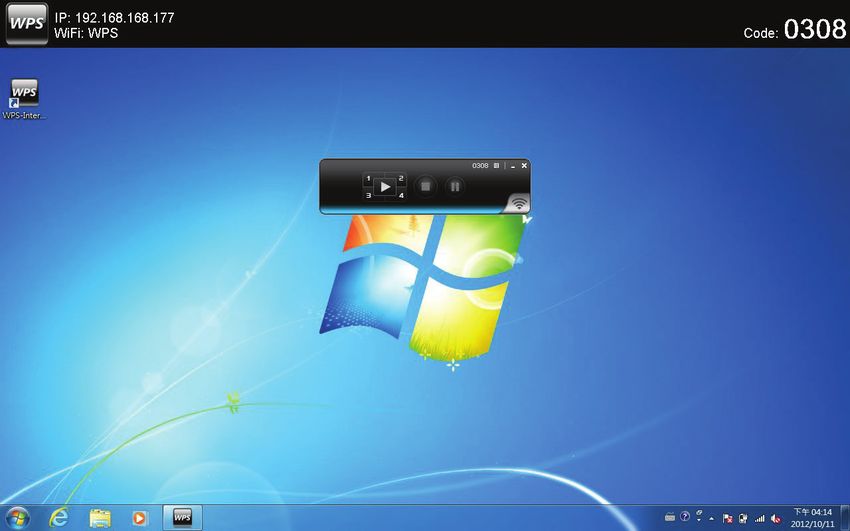Open Windows Media Player from the taskbar
This screenshot has height=531, width=850.
tap(139, 519)
